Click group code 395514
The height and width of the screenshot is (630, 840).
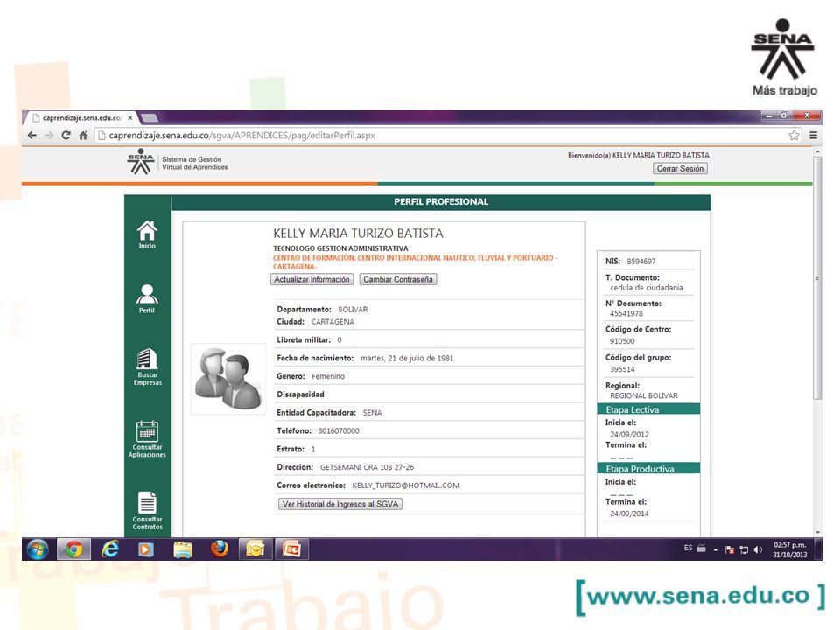pos(622,369)
